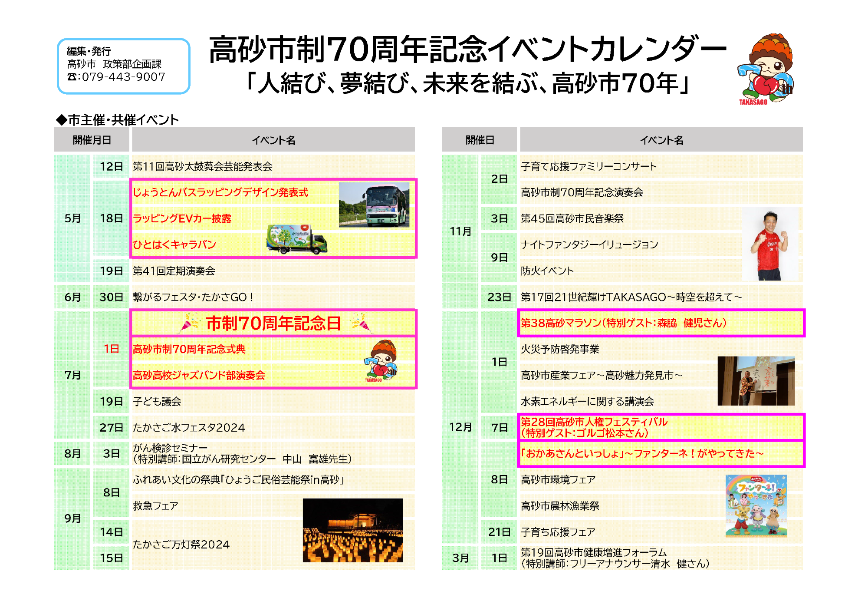This screenshot has height=614, width=868.
Task: Click 高砂市 政策部企画課 text
Action: [114, 64]
